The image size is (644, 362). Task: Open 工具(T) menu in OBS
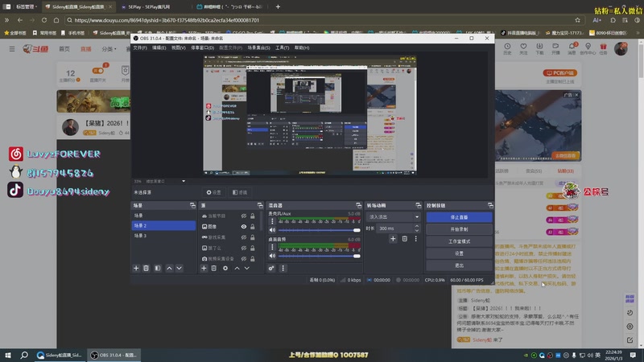[283, 47]
